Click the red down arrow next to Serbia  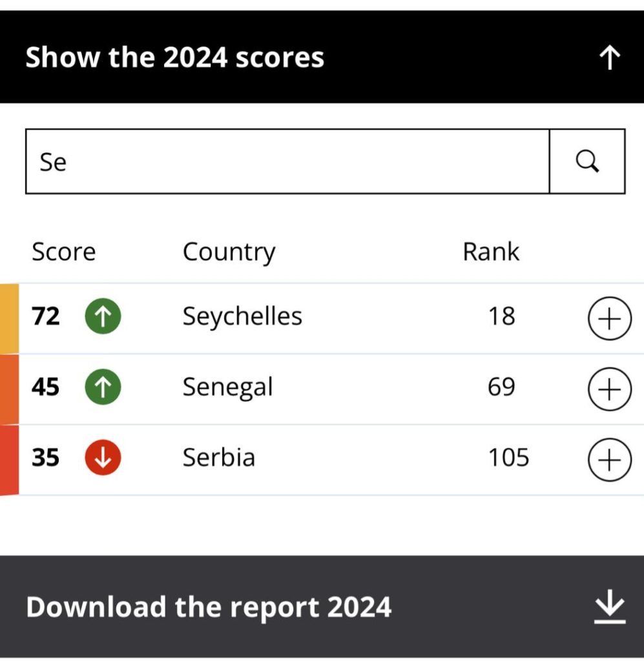(x=103, y=458)
